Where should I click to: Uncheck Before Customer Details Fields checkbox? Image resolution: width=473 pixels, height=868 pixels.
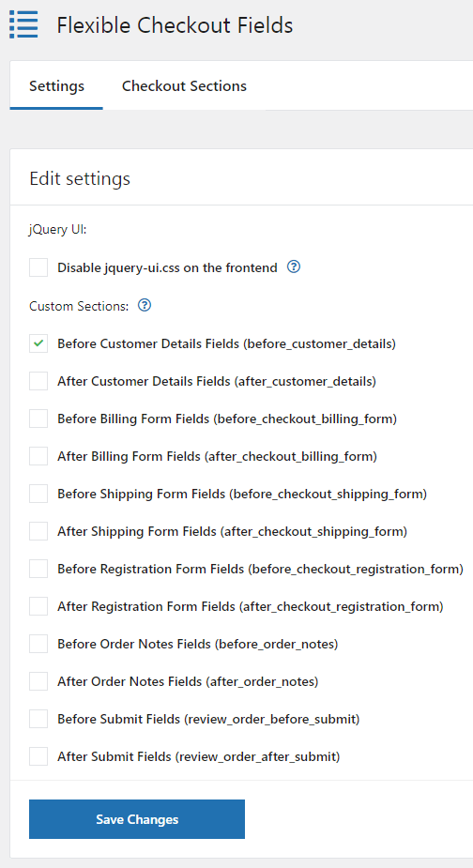click(x=38, y=343)
